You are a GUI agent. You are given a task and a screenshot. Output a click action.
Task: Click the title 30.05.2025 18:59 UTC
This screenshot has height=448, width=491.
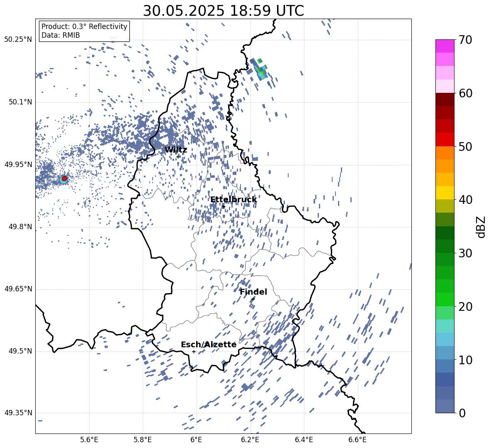(223, 11)
